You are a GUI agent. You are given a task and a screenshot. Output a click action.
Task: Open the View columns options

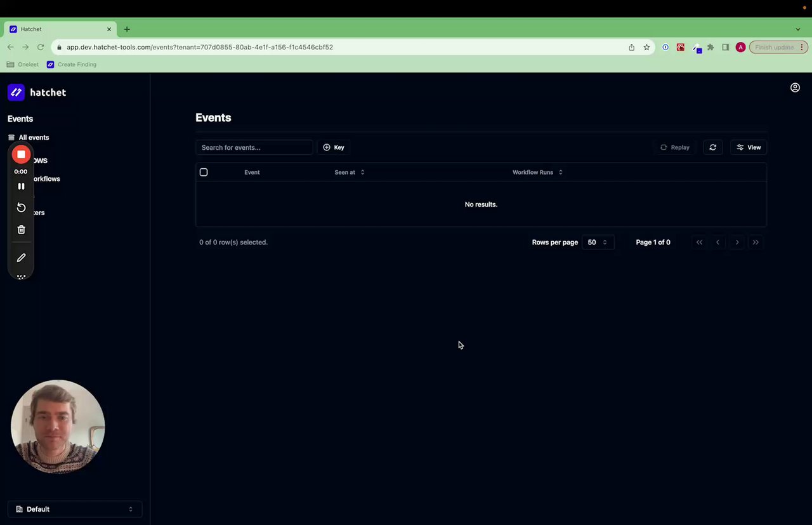tap(749, 147)
